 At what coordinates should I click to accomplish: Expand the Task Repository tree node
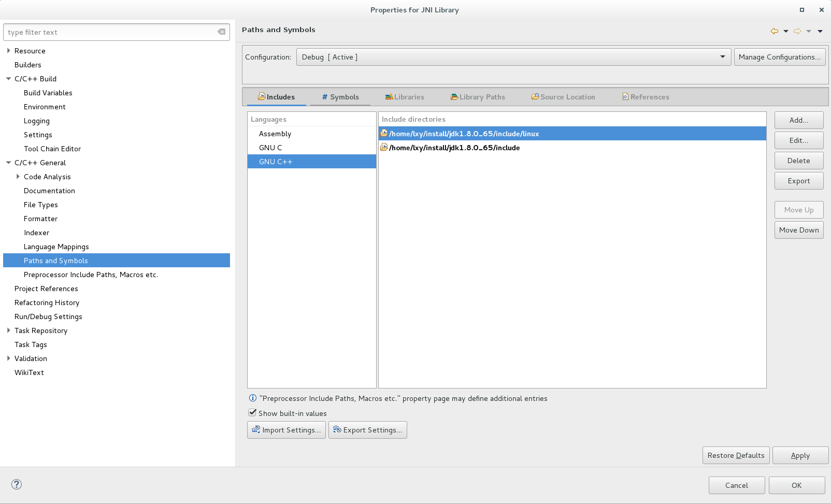(x=8, y=330)
